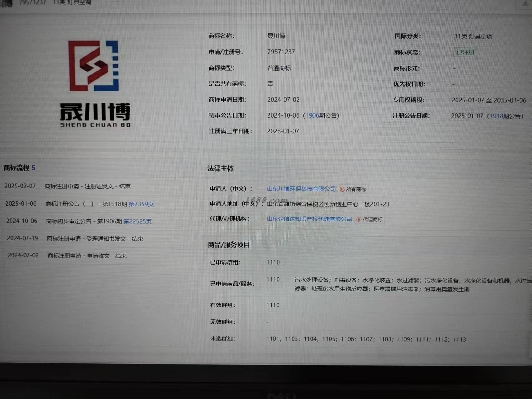Image resolution: width=532 pixels, height=399 pixels.
Task: Select trademark type 普通商标
Action: click(x=279, y=68)
